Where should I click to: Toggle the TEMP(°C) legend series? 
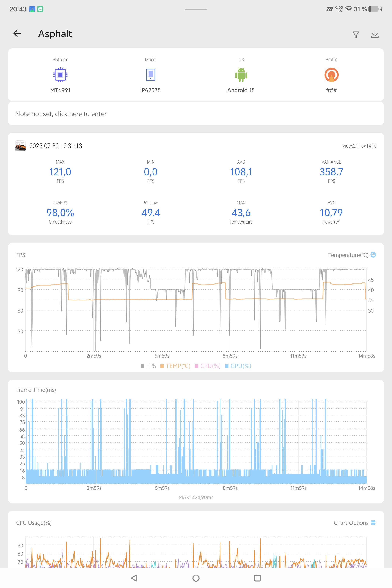[175, 366]
